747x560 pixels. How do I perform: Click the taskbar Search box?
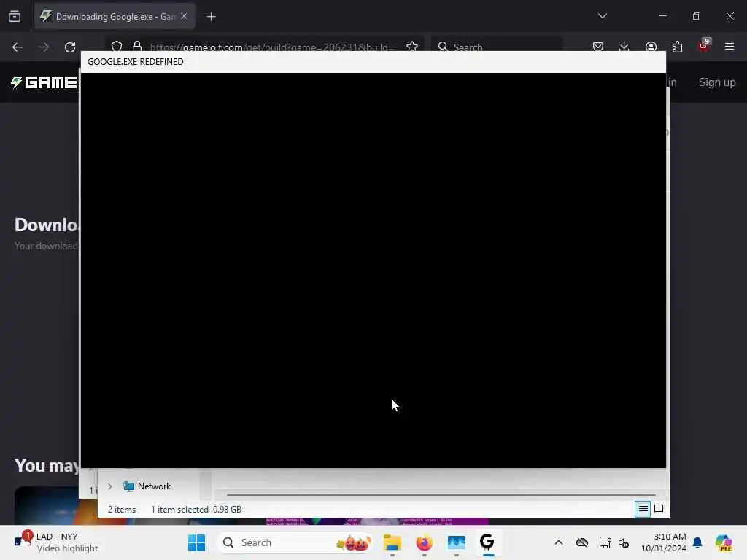pyautogui.click(x=294, y=542)
